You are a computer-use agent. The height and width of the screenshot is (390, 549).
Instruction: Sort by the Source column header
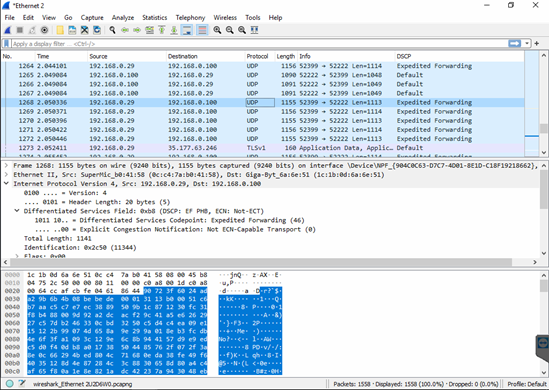pos(126,56)
